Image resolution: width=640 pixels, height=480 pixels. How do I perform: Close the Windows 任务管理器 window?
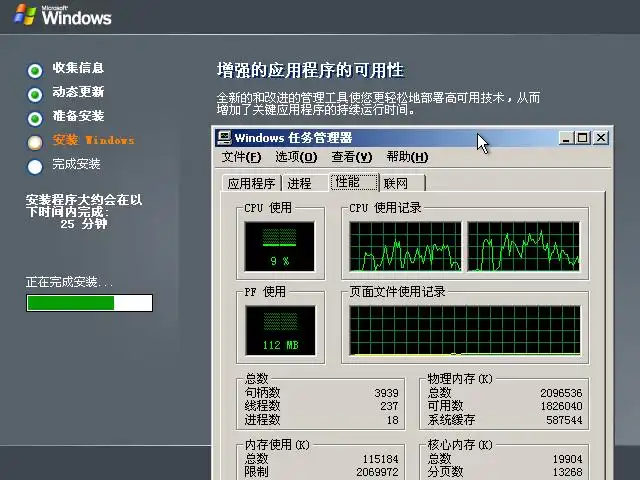(601, 138)
